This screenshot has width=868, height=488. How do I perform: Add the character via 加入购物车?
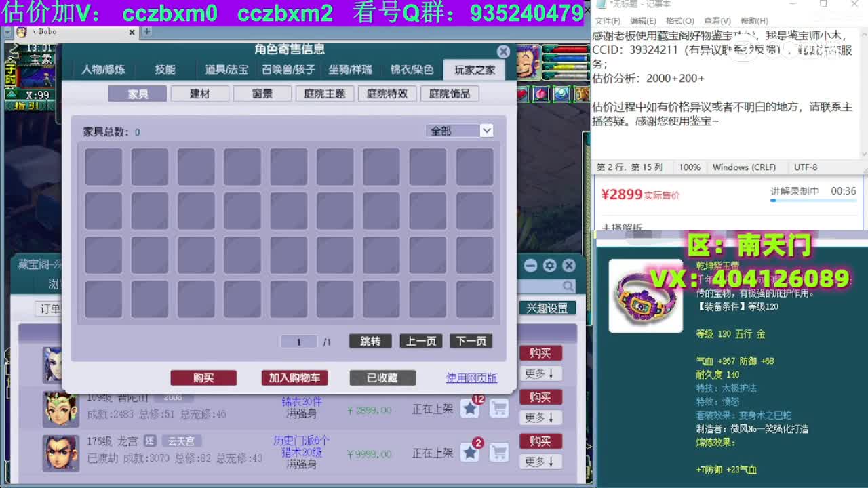[x=294, y=378]
